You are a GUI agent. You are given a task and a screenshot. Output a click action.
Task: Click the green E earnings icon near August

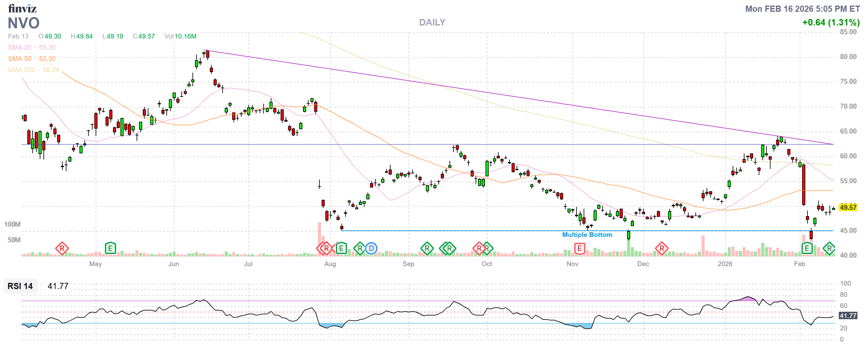(341, 248)
